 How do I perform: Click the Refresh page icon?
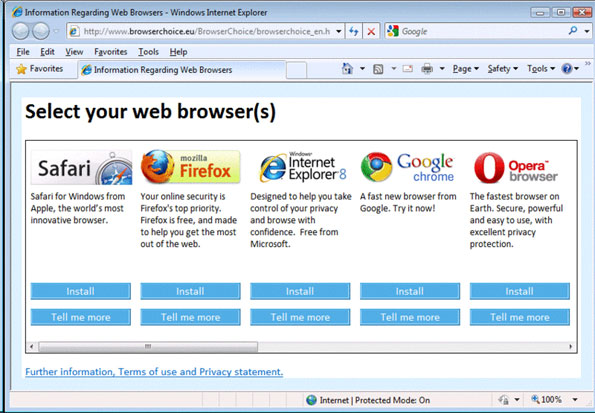(354, 32)
